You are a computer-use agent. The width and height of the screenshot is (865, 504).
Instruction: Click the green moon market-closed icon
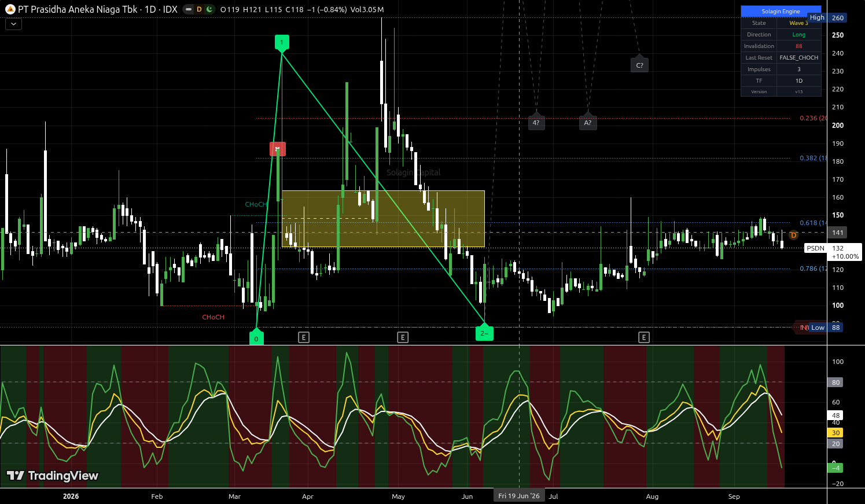pyautogui.click(x=209, y=9)
